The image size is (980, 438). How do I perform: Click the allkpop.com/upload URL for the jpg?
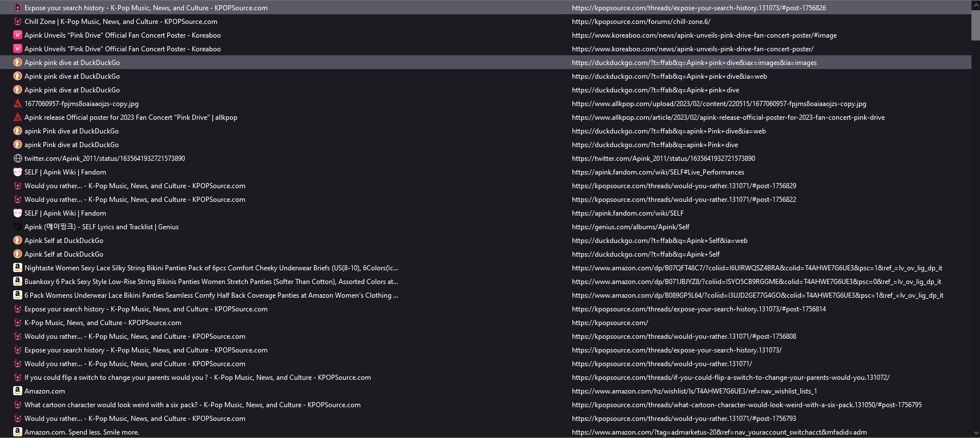click(719, 104)
